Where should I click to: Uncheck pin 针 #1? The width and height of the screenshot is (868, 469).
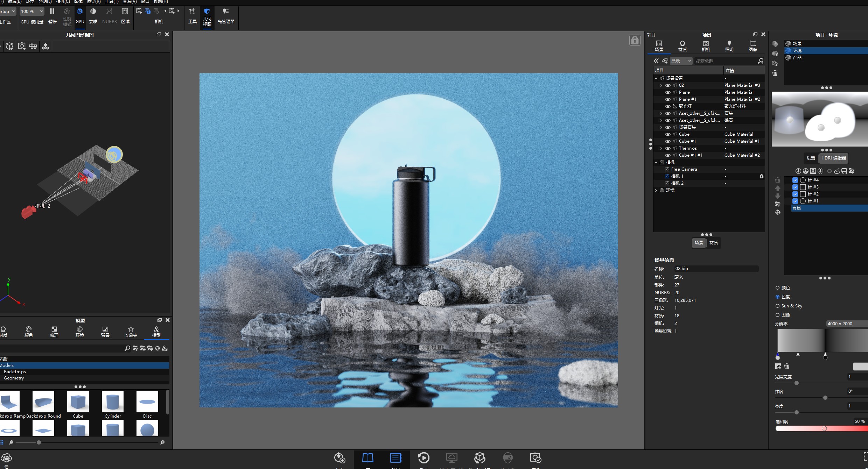pyautogui.click(x=795, y=201)
